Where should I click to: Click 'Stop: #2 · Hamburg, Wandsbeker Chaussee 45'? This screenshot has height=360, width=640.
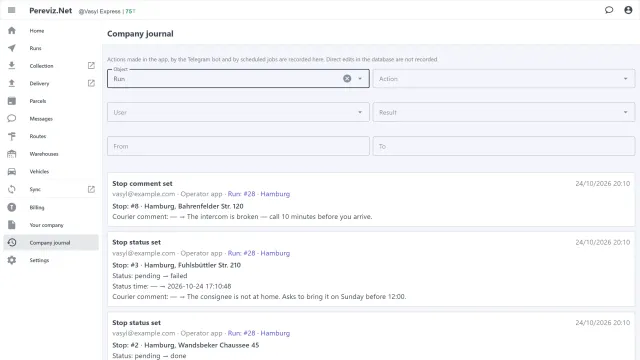[x=186, y=345]
